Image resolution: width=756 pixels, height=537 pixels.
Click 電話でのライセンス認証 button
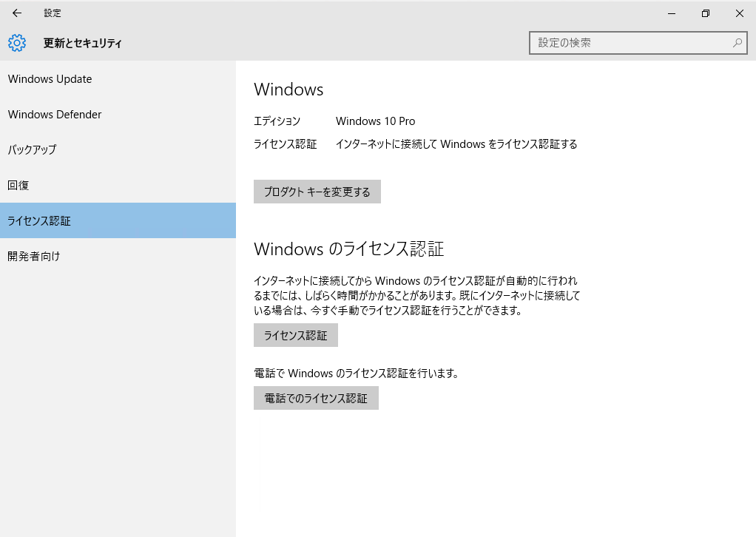316,398
